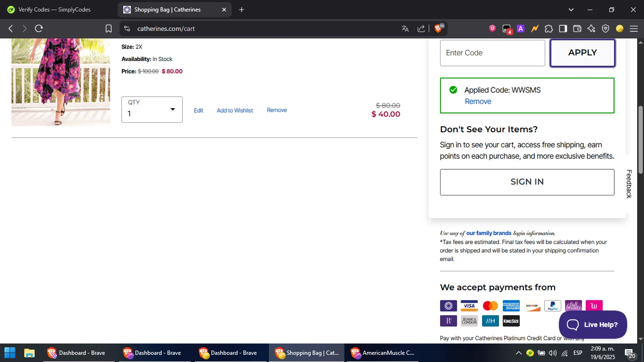Switch to AmericanMuscle taskbar window

coord(382,353)
